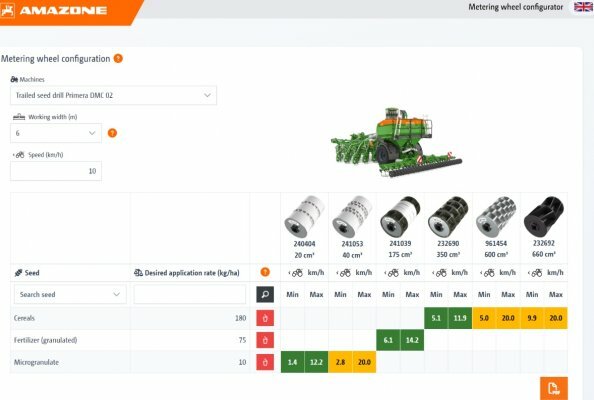The height and width of the screenshot is (400, 594).
Task: Click the 350 cm³ volume label
Action: (448, 255)
